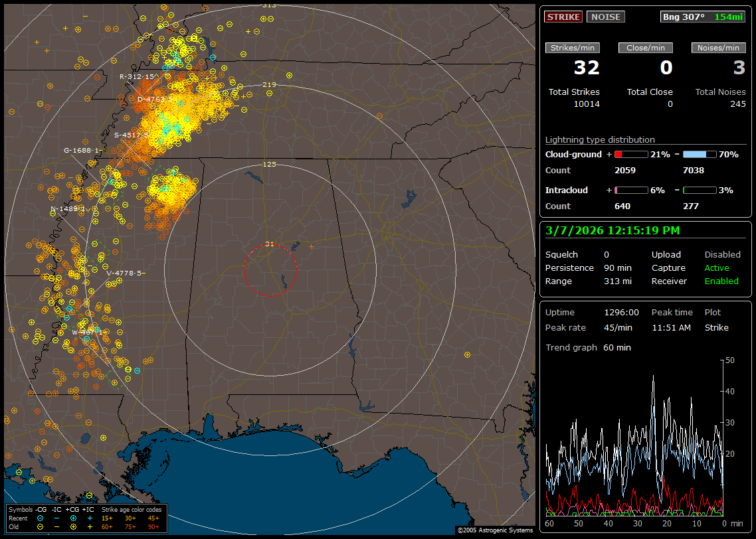Click the old +CG yellow legend symbol

[x=73, y=526]
